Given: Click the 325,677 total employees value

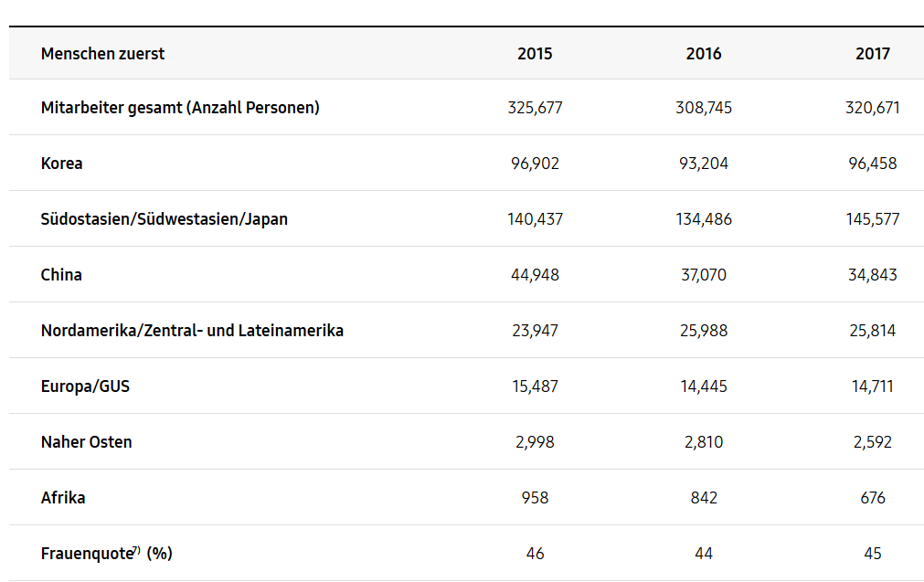Looking at the screenshot, I should [x=535, y=108].
